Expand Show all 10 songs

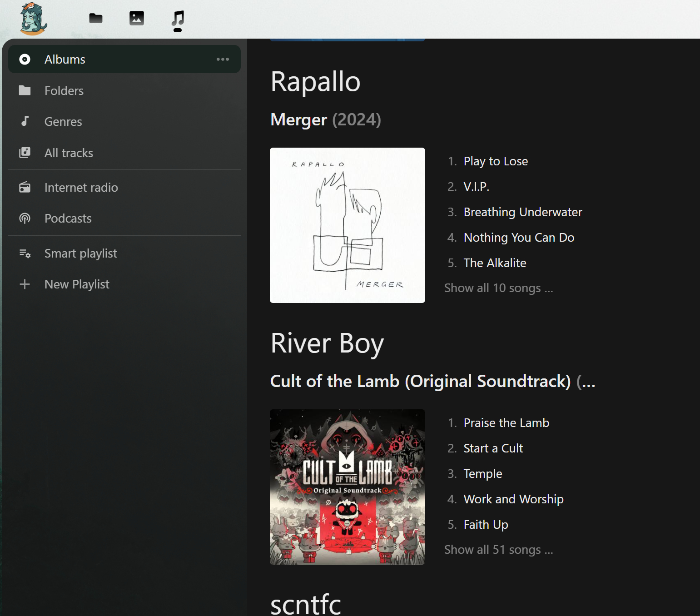point(498,288)
